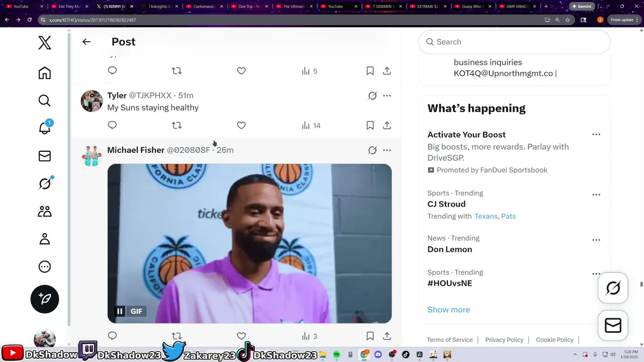Image resolution: width=644 pixels, height=362 pixels.
Task: Open options for #HOUvsNE trend
Action: click(x=596, y=274)
